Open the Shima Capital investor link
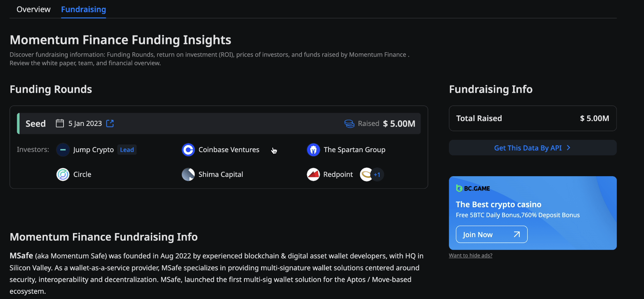 (x=221, y=174)
